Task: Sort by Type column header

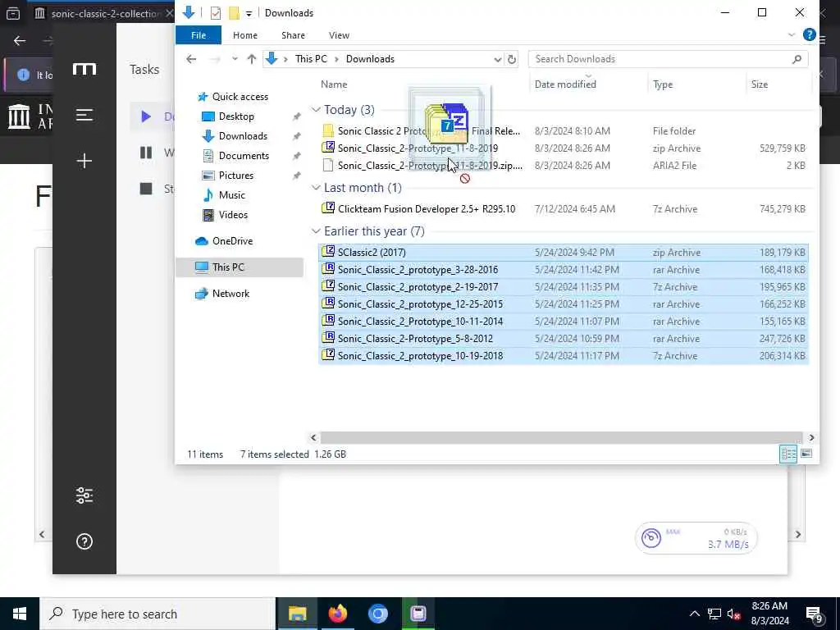Action: (x=663, y=84)
